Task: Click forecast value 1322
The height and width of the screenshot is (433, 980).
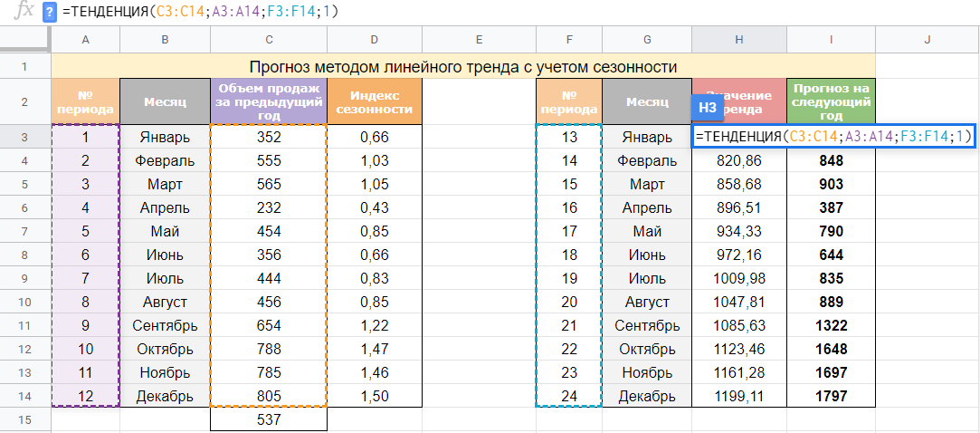Action: click(x=832, y=325)
